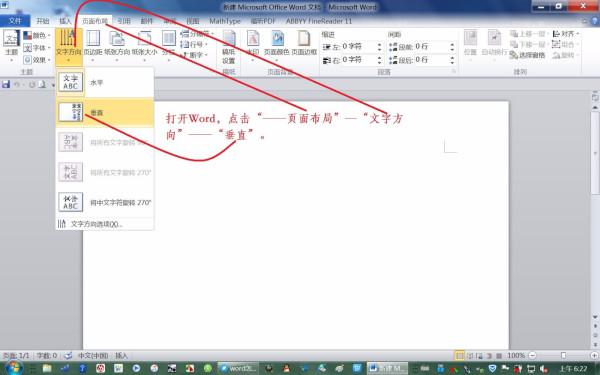Image resolution: width=600 pixels, height=375 pixels.
Task: Select Print Layout view button in status bar
Action: pos(459,356)
